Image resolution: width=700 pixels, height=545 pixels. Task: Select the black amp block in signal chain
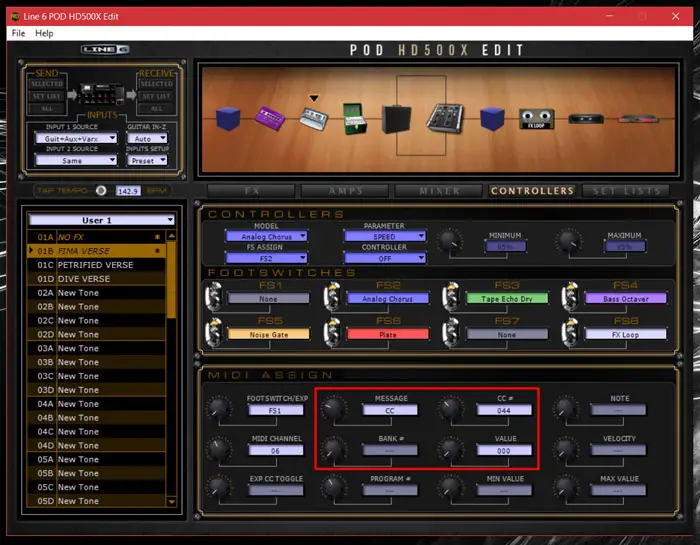pos(396,119)
